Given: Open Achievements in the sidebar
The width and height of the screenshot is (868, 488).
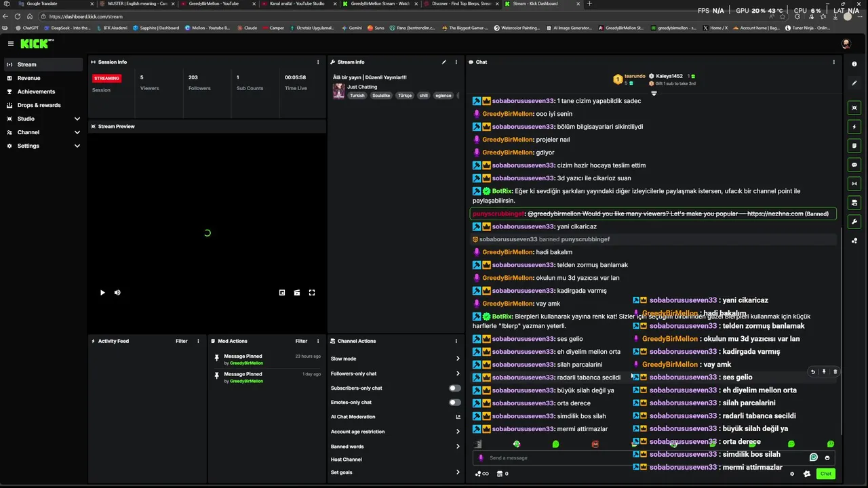Looking at the screenshot, I should 43,91.
